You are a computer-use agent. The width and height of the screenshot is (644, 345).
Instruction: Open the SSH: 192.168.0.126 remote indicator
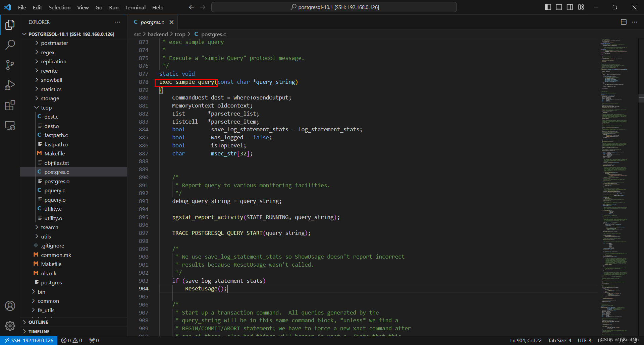[29, 340]
